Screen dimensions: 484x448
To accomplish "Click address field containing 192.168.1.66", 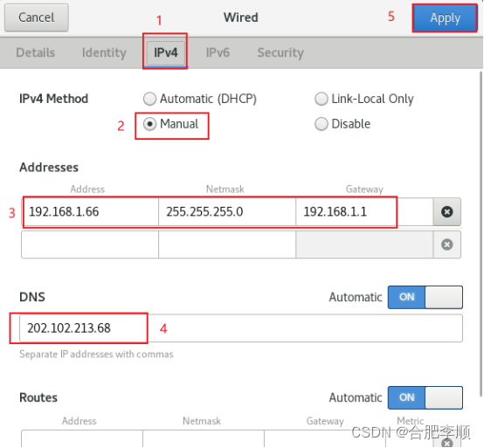I will click(90, 212).
